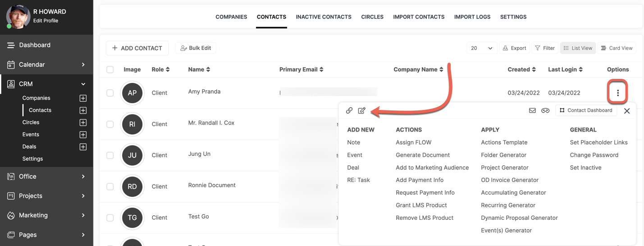Expand the Office sidebar section

pyautogui.click(x=83, y=177)
